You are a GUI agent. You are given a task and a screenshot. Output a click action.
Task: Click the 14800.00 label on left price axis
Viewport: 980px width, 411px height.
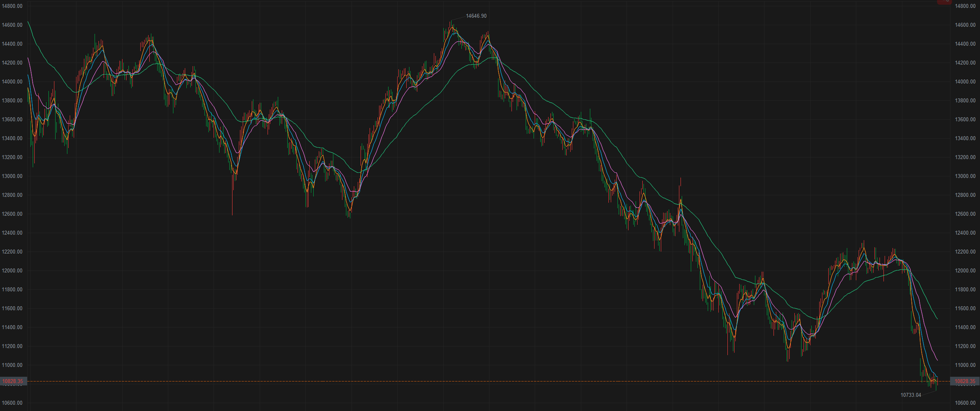click(12, 6)
